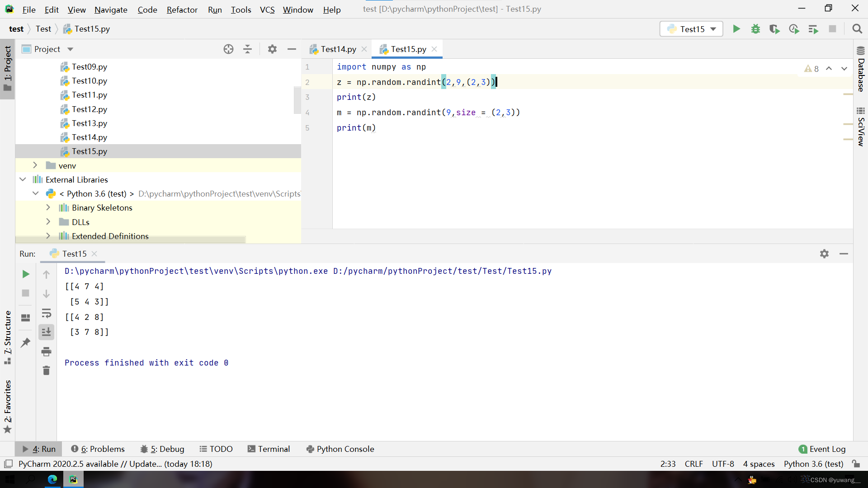Image resolution: width=868 pixels, height=488 pixels.
Task: Collapse all in Project panel
Action: pyautogui.click(x=247, y=49)
